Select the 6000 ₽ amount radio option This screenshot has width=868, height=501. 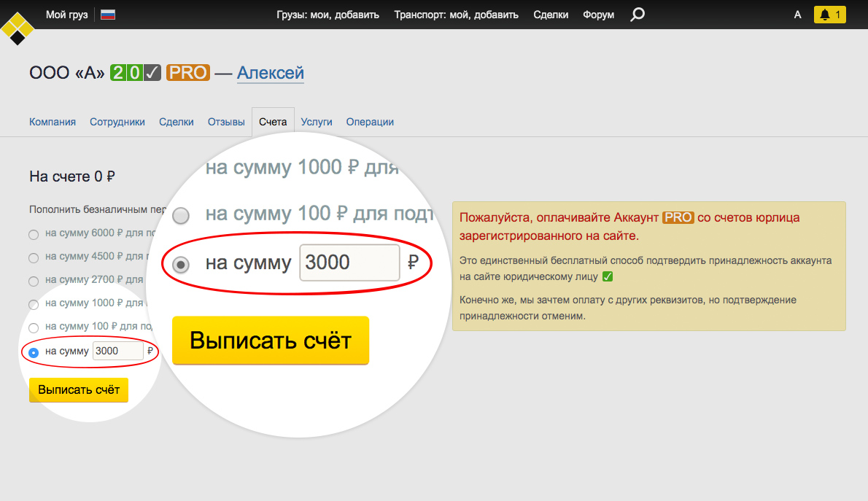pyautogui.click(x=34, y=235)
